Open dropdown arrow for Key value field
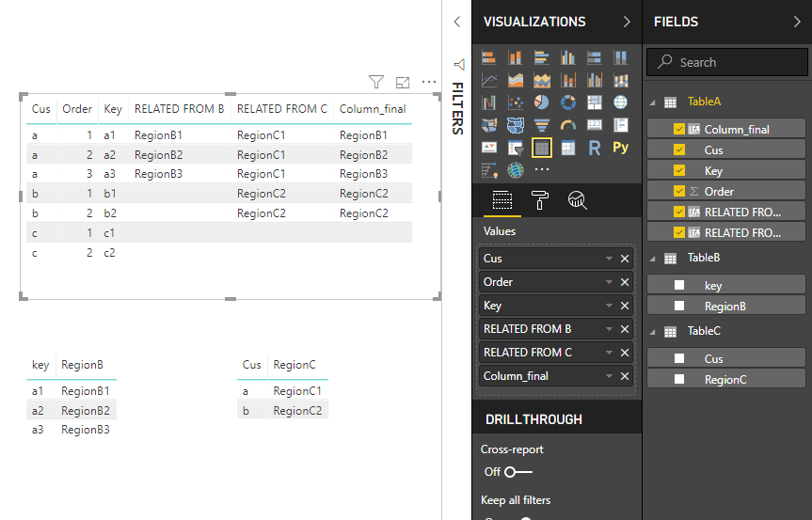The height and width of the screenshot is (520, 812). pyautogui.click(x=609, y=306)
